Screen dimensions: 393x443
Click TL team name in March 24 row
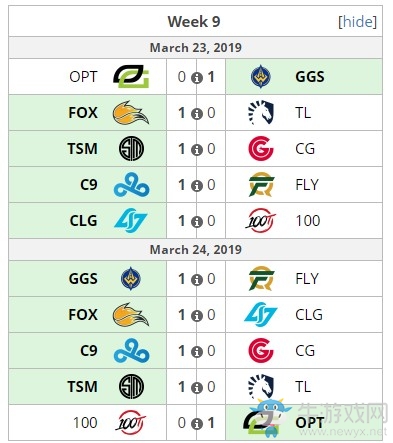click(303, 387)
